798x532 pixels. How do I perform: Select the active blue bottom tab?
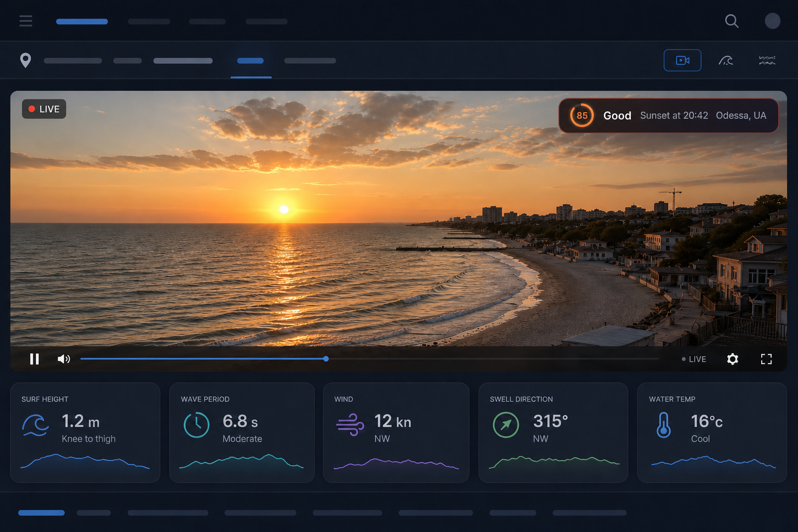[x=42, y=513]
